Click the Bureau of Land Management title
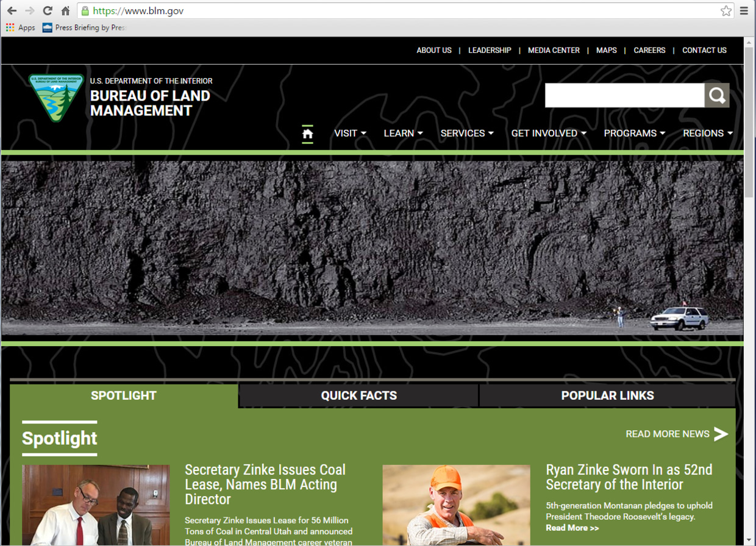Screen dimensions: 756x546 click(x=150, y=103)
